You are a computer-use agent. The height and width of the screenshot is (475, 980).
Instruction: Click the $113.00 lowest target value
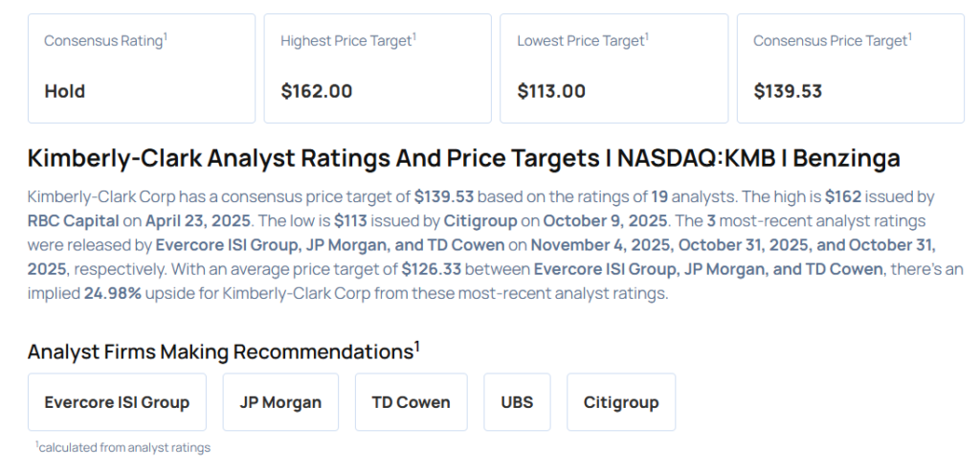click(551, 92)
